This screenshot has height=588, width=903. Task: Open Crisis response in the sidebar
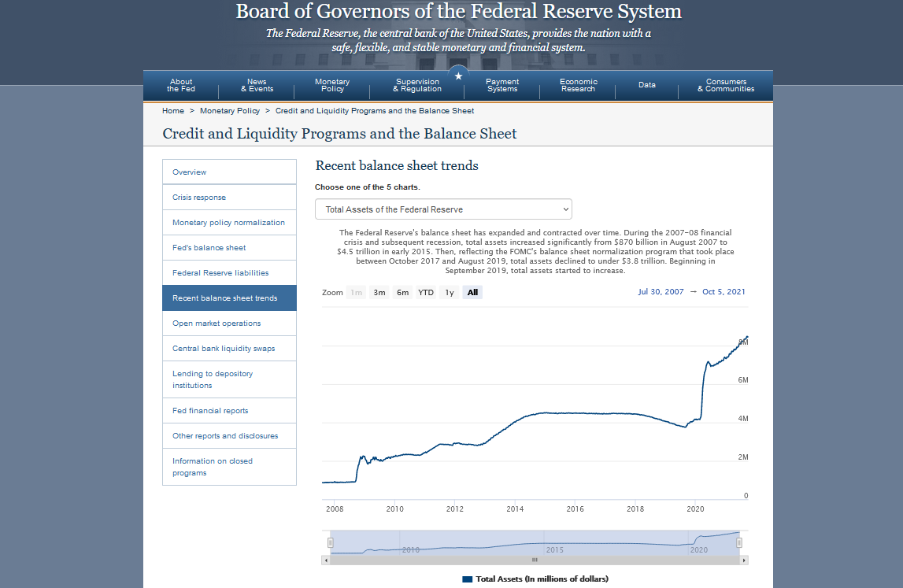click(x=229, y=197)
